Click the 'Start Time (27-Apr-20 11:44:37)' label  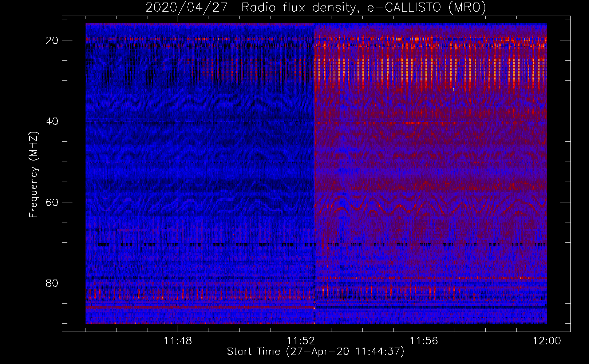[x=316, y=352]
